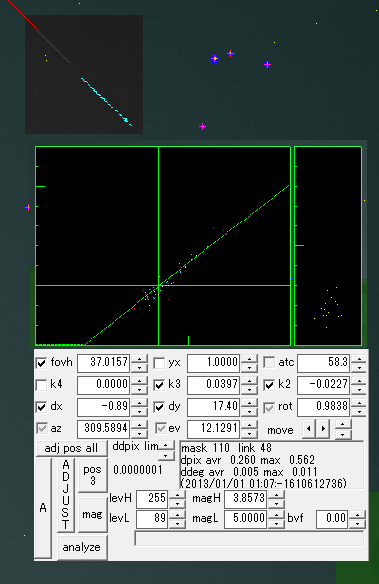Click the green residual scatter plot
This screenshot has width=379, height=584.
point(163,246)
